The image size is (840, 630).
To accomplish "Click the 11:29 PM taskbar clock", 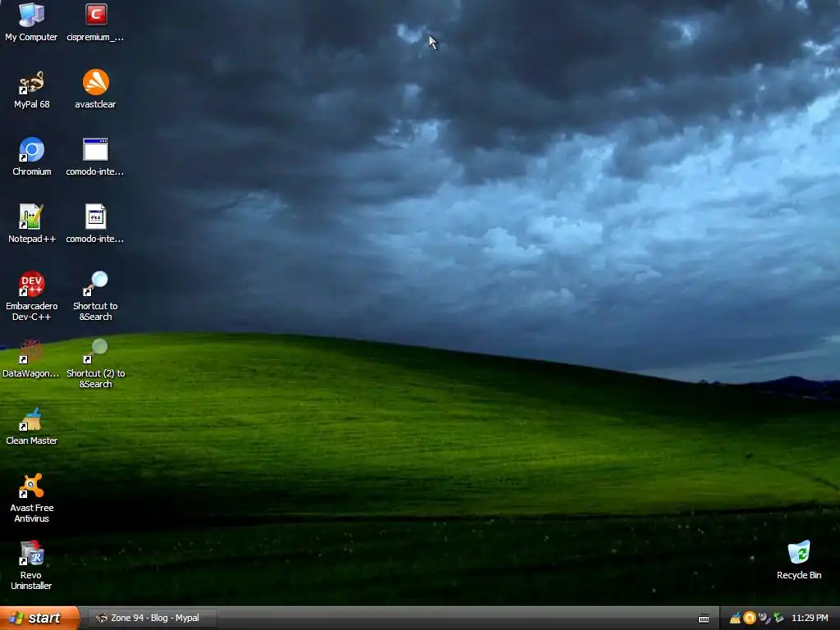I will [x=810, y=619].
